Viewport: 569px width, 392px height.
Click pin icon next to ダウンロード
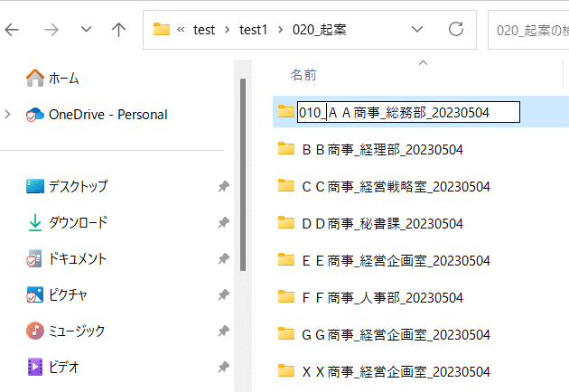pos(224,222)
